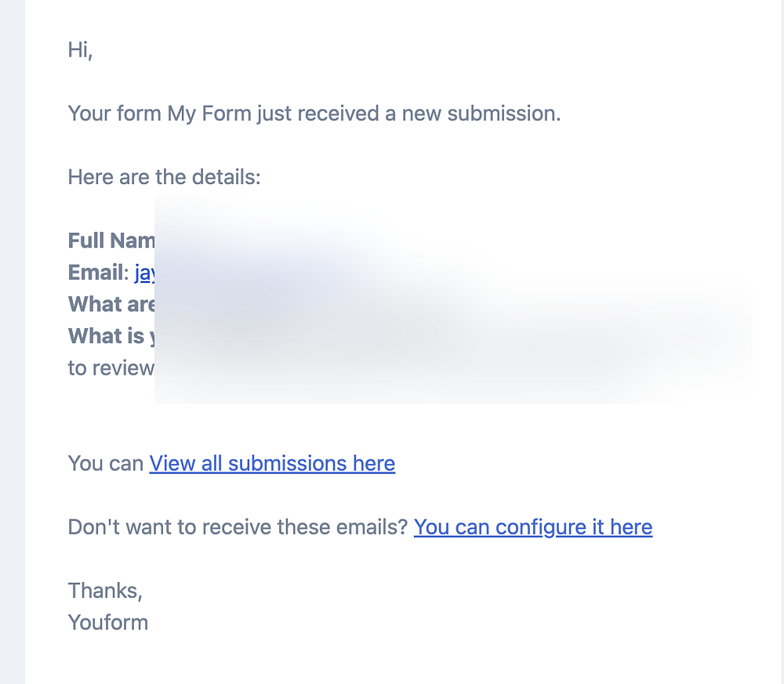Click the "You can" text before submissions link

pyautogui.click(x=106, y=463)
